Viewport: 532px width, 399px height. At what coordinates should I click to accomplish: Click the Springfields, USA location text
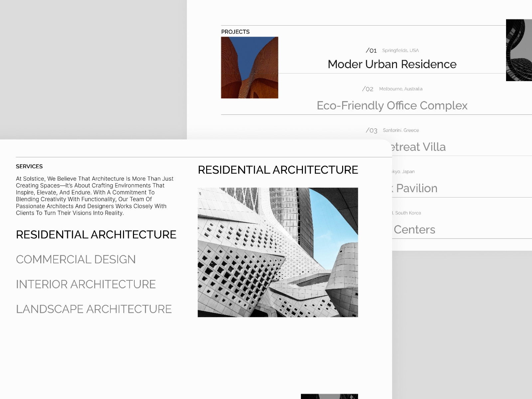coord(400,51)
